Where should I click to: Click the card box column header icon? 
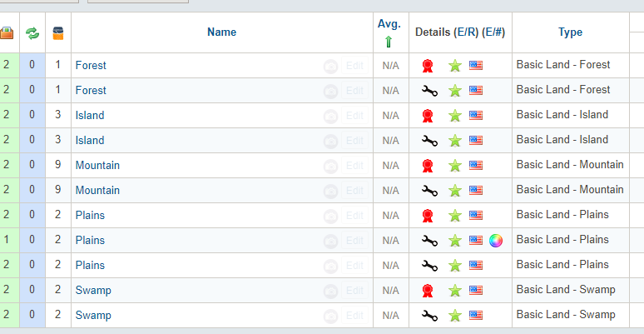[x=58, y=33]
